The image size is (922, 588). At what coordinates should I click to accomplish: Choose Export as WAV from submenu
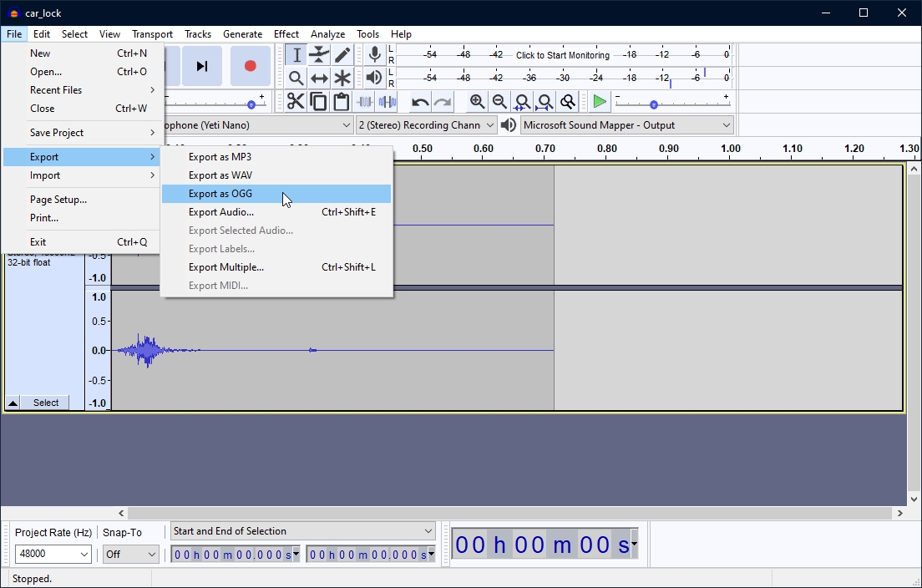tap(220, 175)
